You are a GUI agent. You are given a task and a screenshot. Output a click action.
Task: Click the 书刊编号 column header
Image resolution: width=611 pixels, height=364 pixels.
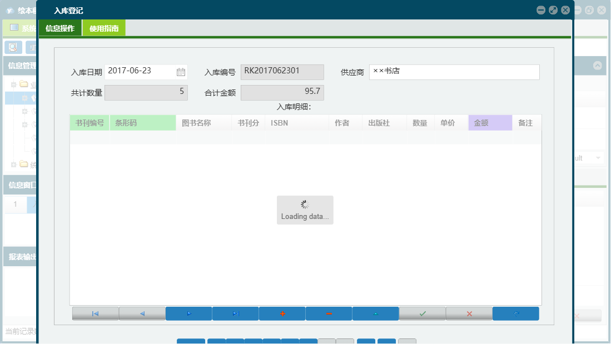[x=89, y=123]
